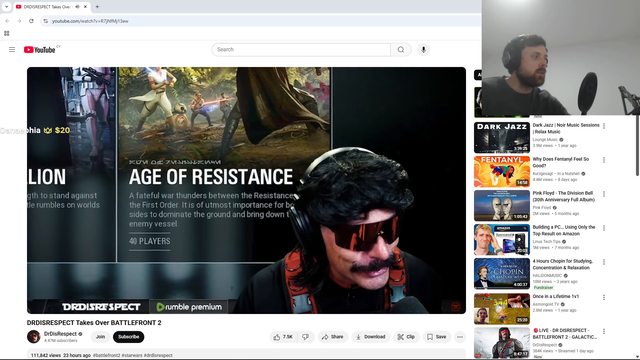Open options menu for Building a PC video
This screenshot has height=360, width=640.
(604, 228)
